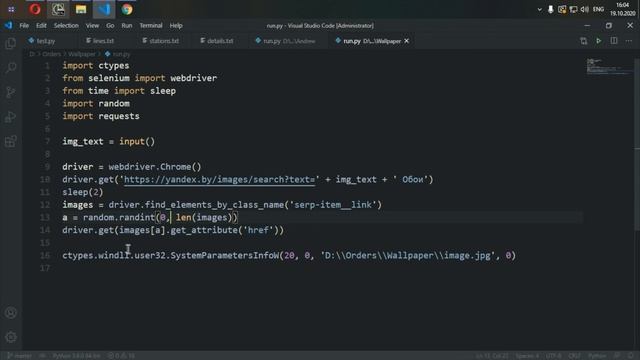This screenshot has width=640, height=360.
Task: Click the run.py breadcrumb segment
Action: coord(118,54)
